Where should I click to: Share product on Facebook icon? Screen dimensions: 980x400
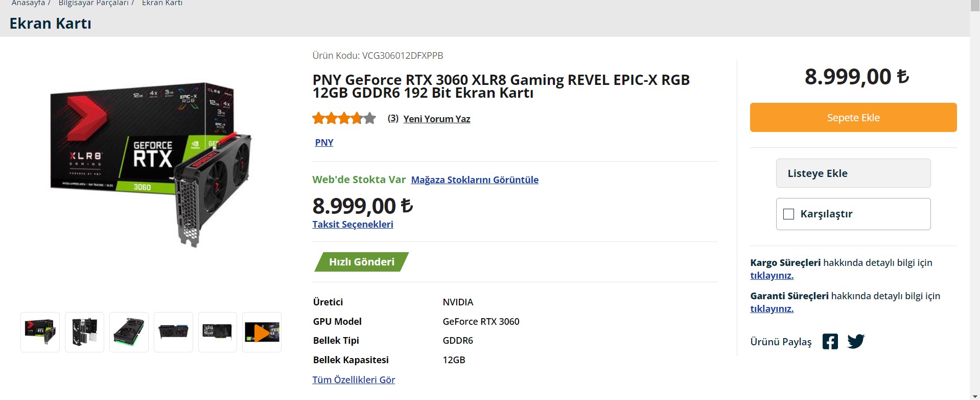click(830, 341)
